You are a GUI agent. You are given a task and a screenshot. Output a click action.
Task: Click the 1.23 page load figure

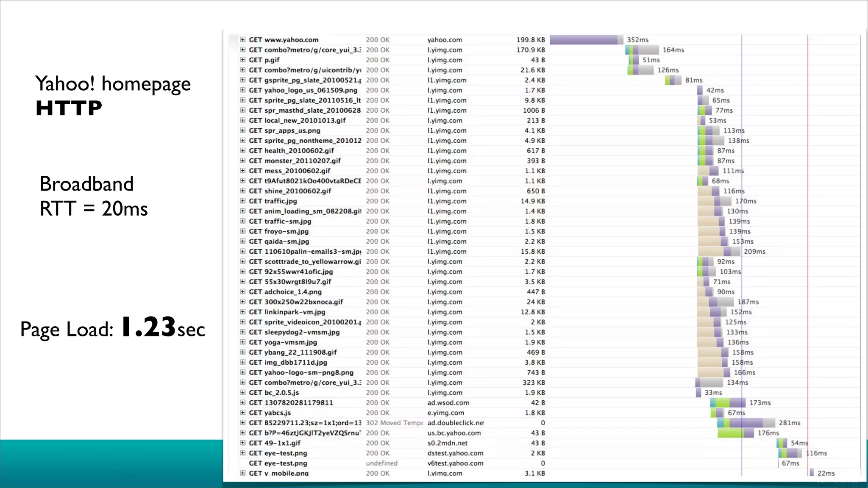click(x=148, y=327)
